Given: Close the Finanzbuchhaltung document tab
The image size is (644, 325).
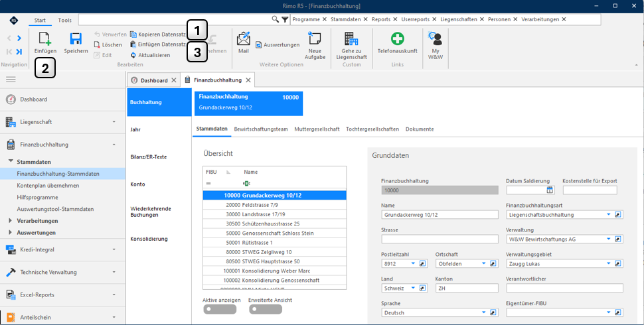Looking at the screenshot, I should tap(248, 80).
